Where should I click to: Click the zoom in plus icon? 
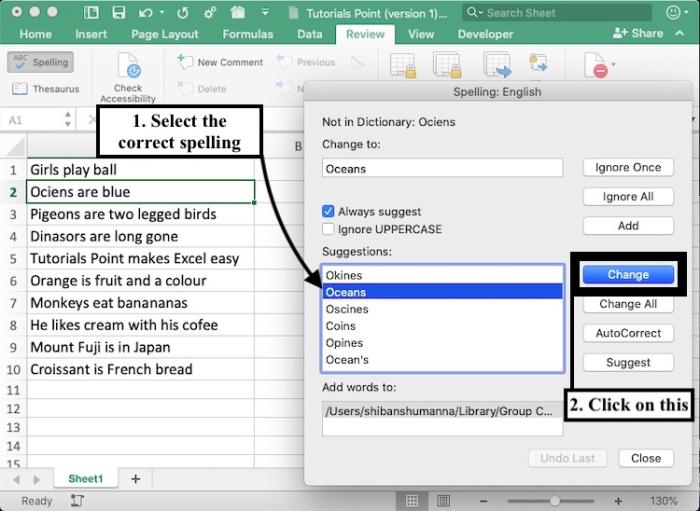point(618,501)
